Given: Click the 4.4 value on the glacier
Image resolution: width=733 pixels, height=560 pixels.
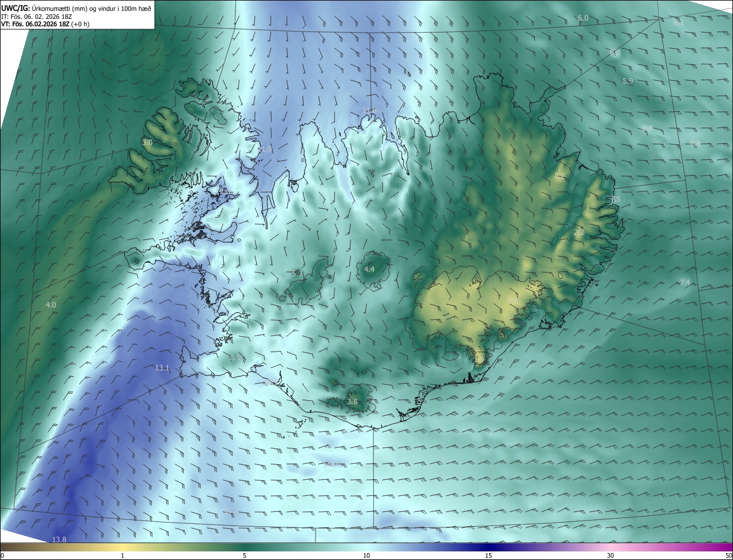Looking at the screenshot, I should click(369, 269).
